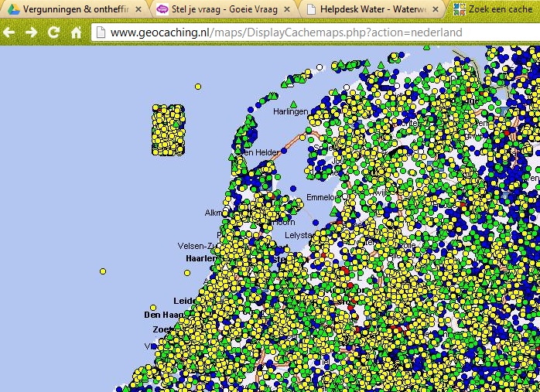Image resolution: width=540 pixels, height=392 pixels.
Task: Go to the browser home page
Action: 76,32
